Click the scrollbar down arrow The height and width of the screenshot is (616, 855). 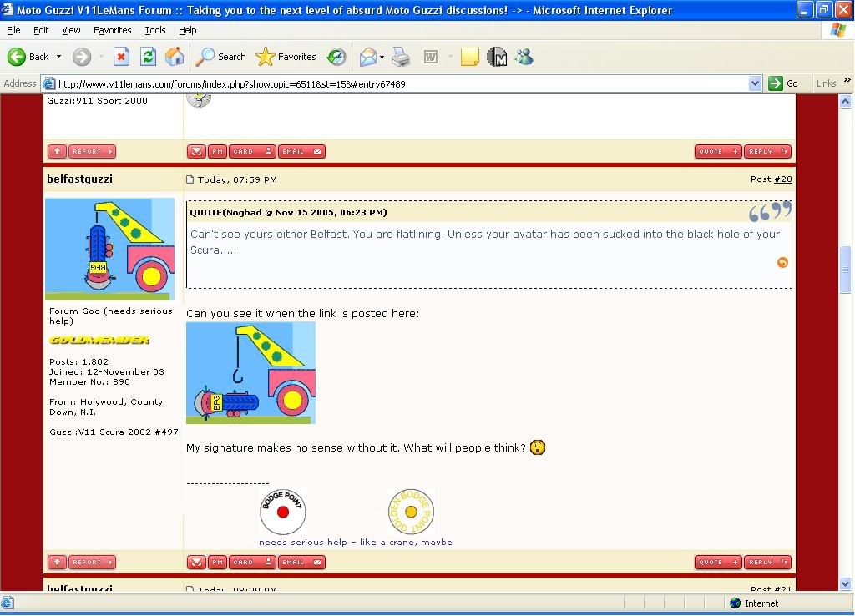click(x=845, y=583)
